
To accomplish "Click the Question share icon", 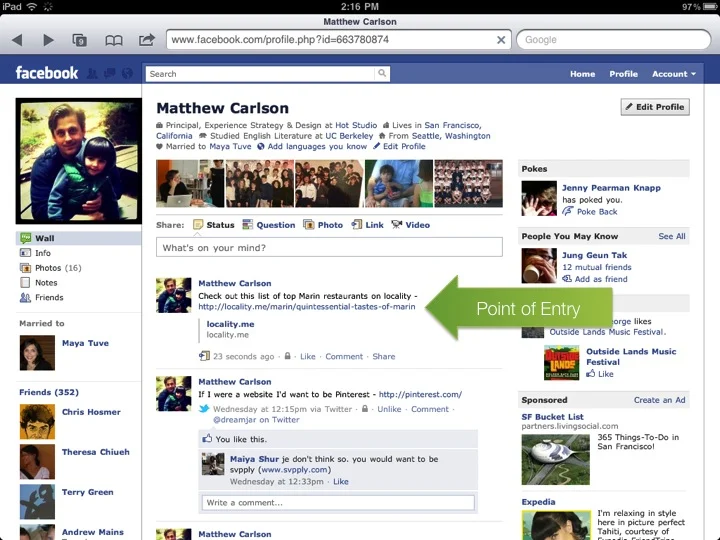I will click(248, 225).
